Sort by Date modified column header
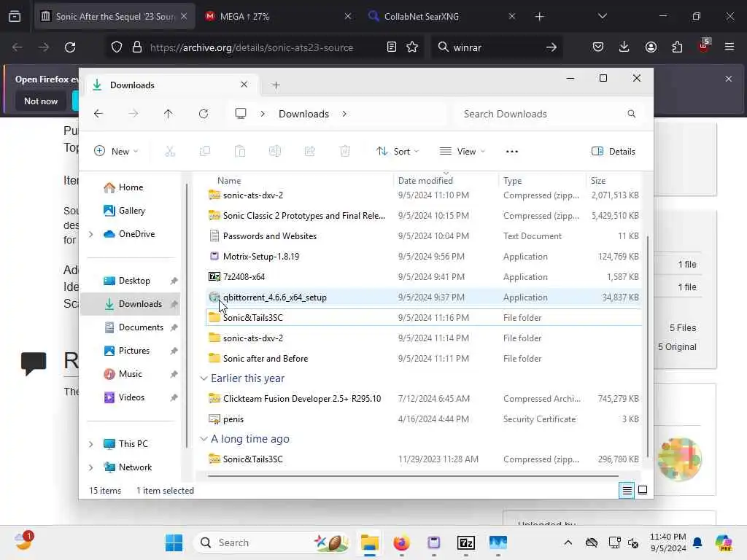Screen dimensions: 747x560 point(425,181)
